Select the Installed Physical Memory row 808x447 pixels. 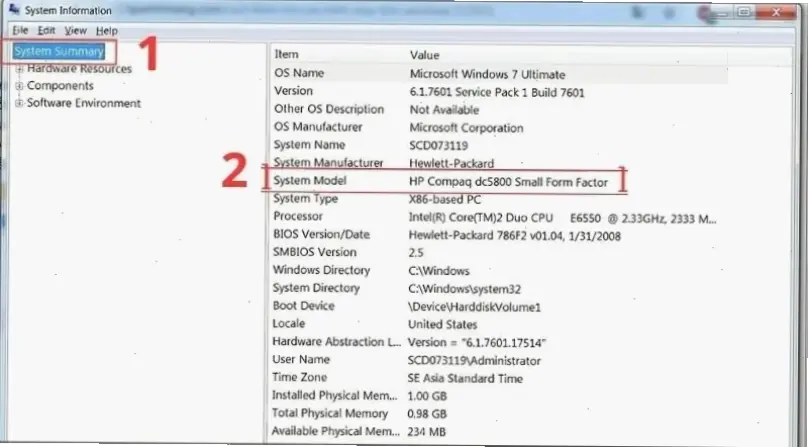[x=334, y=395]
